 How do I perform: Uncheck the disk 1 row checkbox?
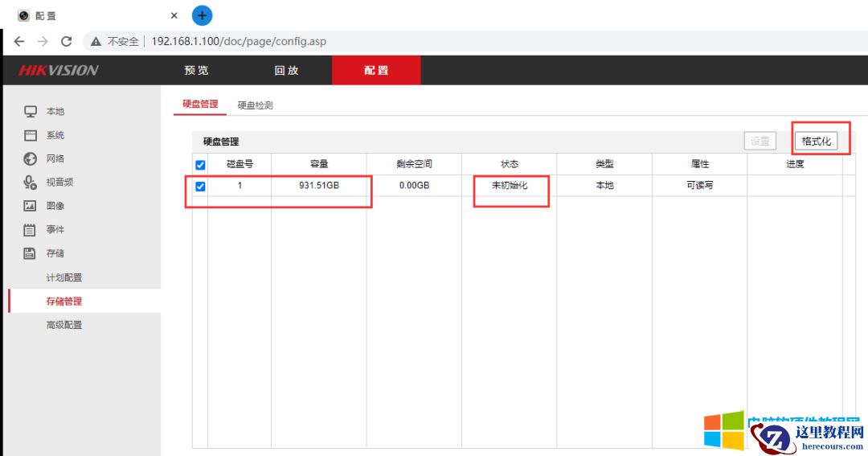click(200, 186)
